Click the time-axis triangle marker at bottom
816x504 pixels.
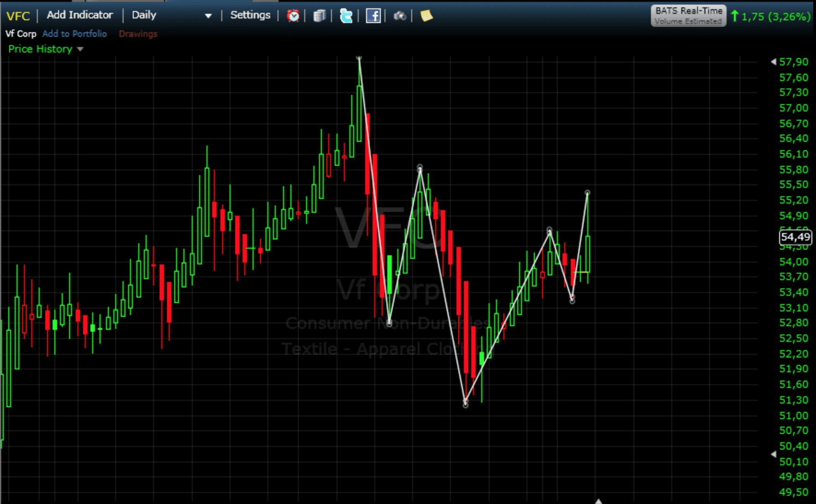coord(598,501)
